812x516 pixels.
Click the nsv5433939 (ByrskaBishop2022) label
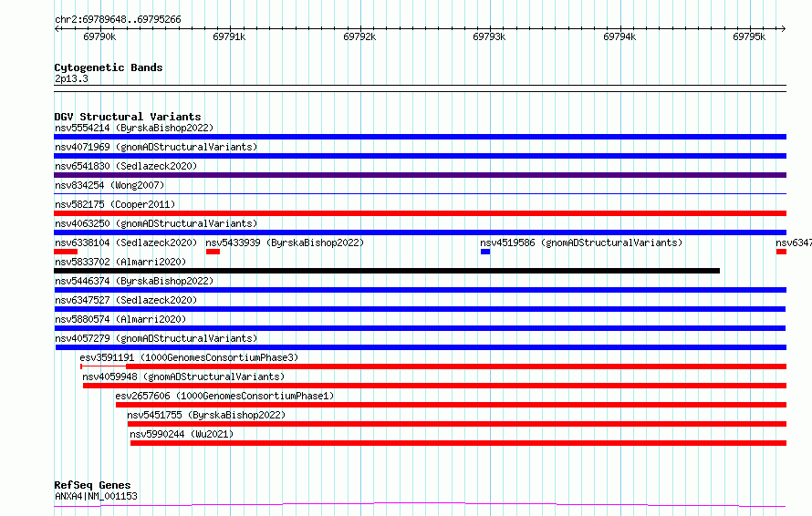click(285, 243)
